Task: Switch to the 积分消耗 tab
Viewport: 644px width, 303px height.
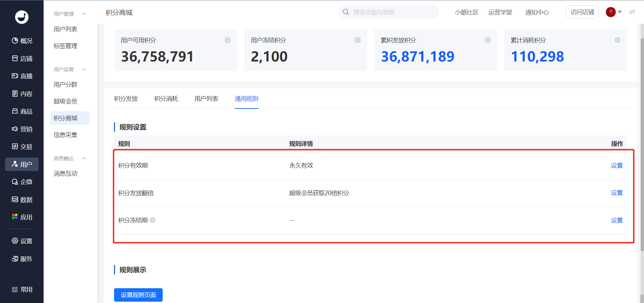Action: pos(166,98)
